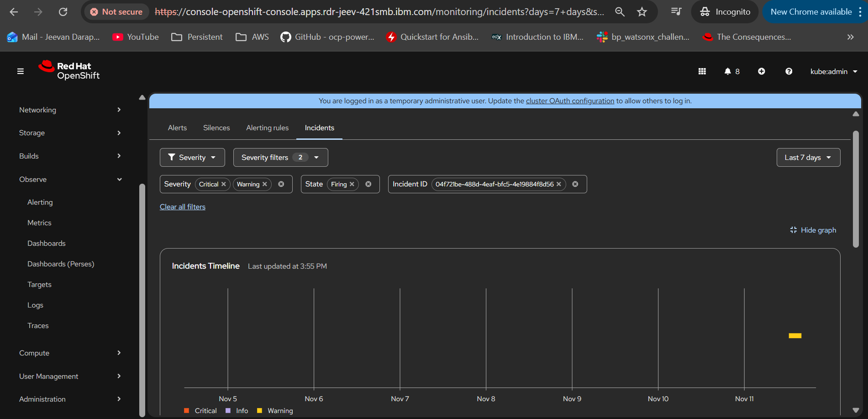Open the cluster OAuth configuration link
This screenshot has height=419, width=868.
pyautogui.click(x=570, y=101)
